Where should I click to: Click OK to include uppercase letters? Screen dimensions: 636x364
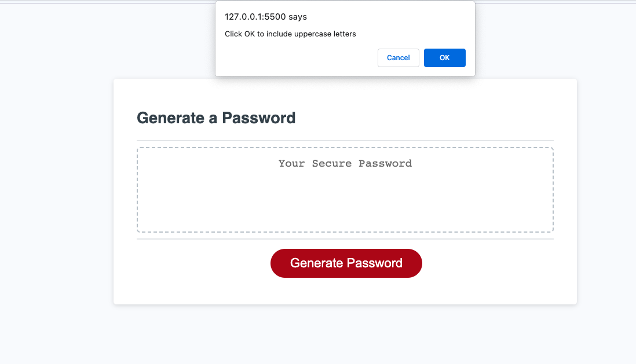tap(444, 57)
